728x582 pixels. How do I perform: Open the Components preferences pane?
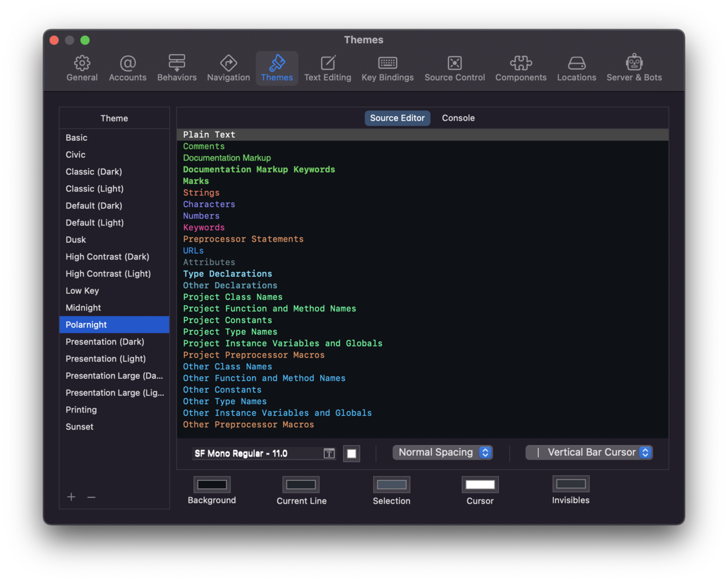(x=521, y=67)
